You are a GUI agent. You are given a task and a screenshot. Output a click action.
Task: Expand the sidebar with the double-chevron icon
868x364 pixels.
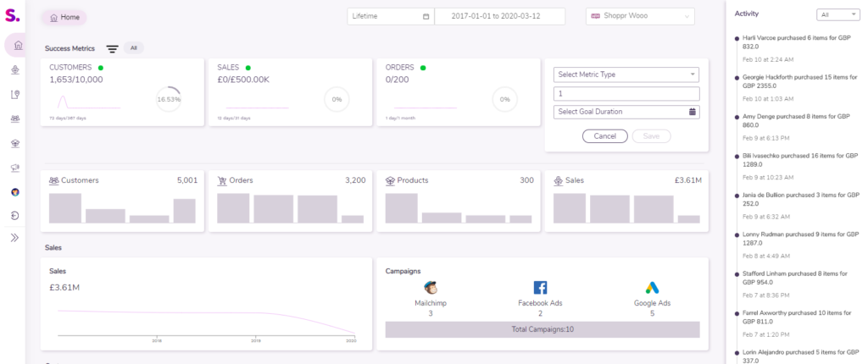(x=15, y=239)
